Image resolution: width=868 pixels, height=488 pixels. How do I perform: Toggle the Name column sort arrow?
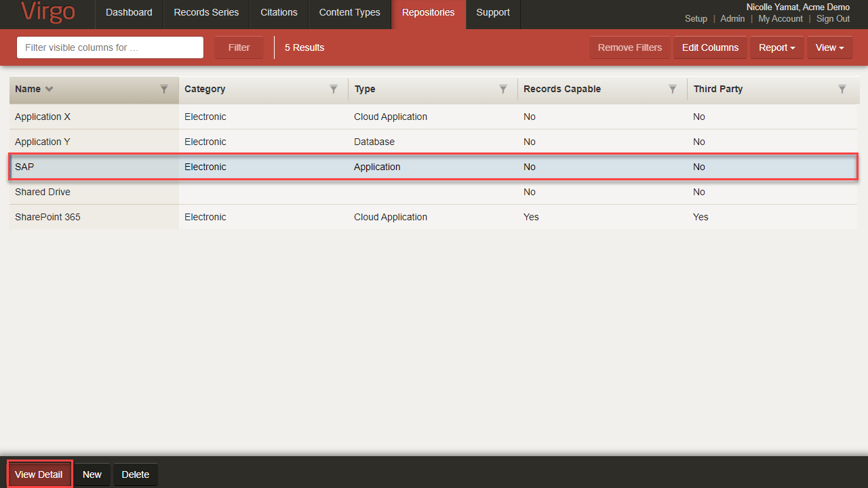coord(49,89)
